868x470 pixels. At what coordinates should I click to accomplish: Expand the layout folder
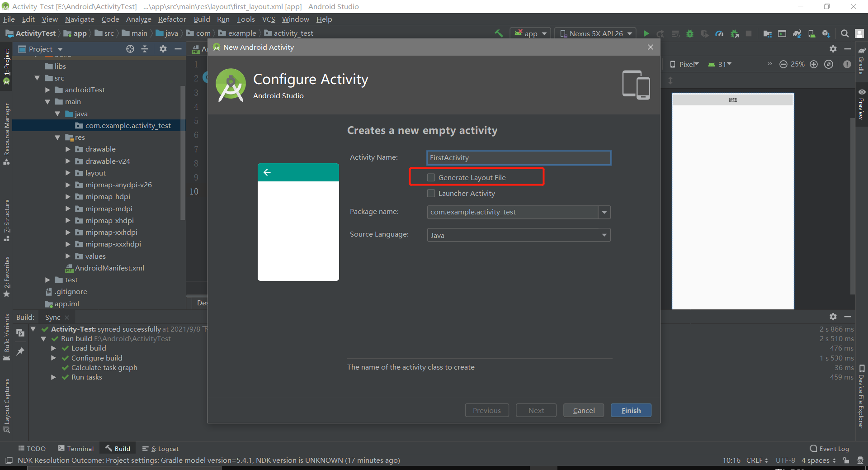tap(68, 173)
